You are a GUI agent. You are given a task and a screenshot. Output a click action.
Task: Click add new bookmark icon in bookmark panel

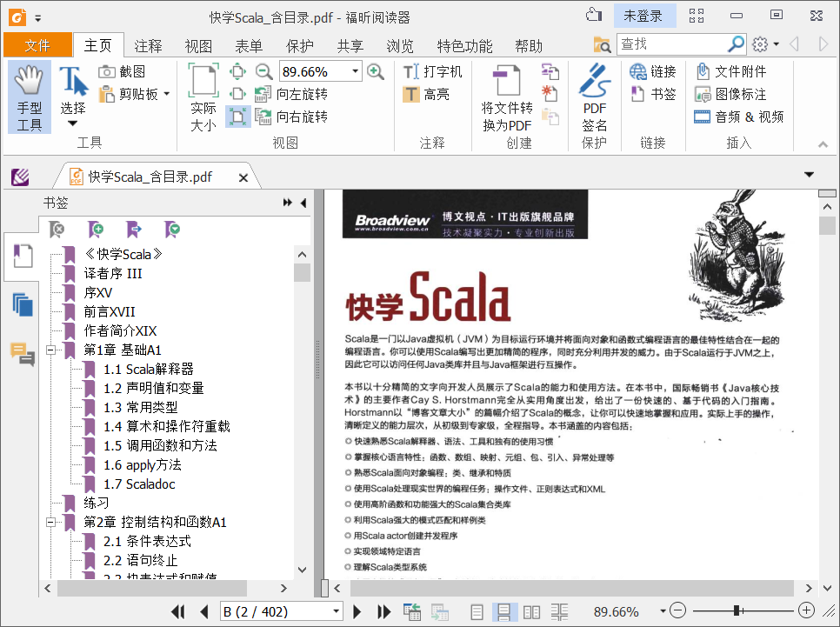coord(96,230)
